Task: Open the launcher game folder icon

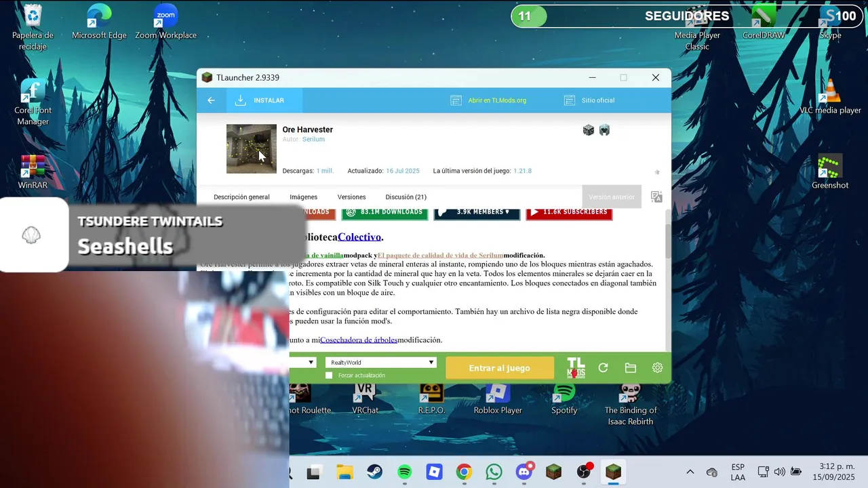Action: 630,368
